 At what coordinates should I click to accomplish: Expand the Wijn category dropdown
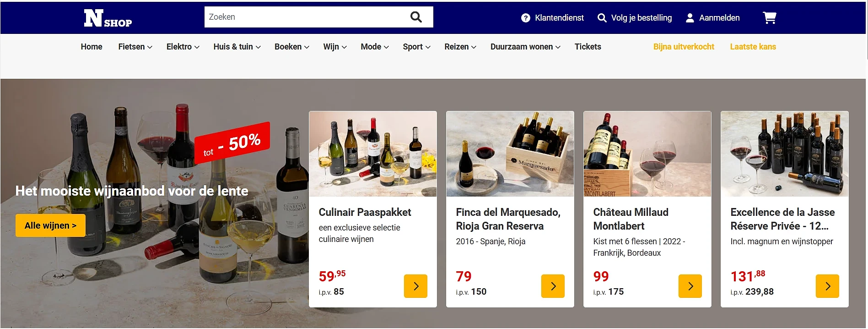click(334, 47)
